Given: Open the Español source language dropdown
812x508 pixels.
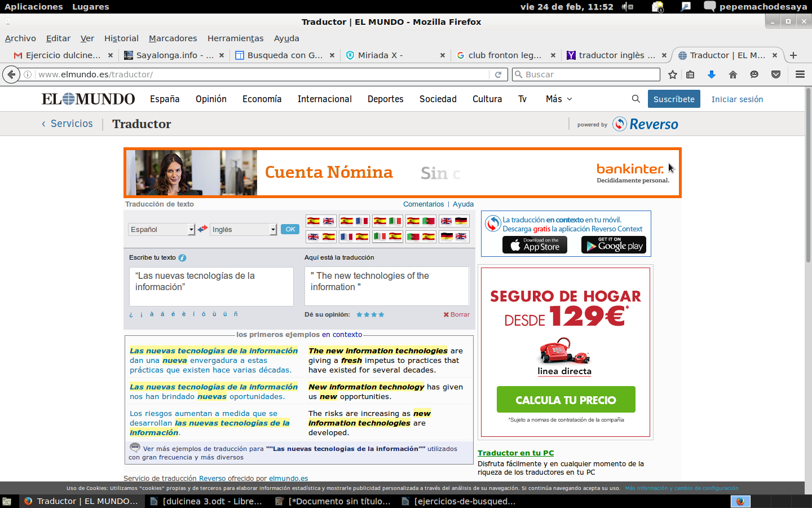Looking at the screenshot, I should coord(161,229).
